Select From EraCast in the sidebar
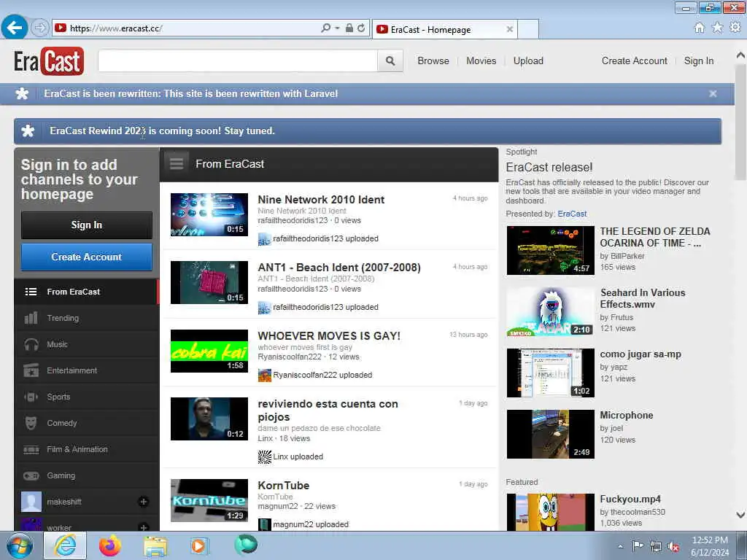Viewport: 747px width, 560px height. 87,292
